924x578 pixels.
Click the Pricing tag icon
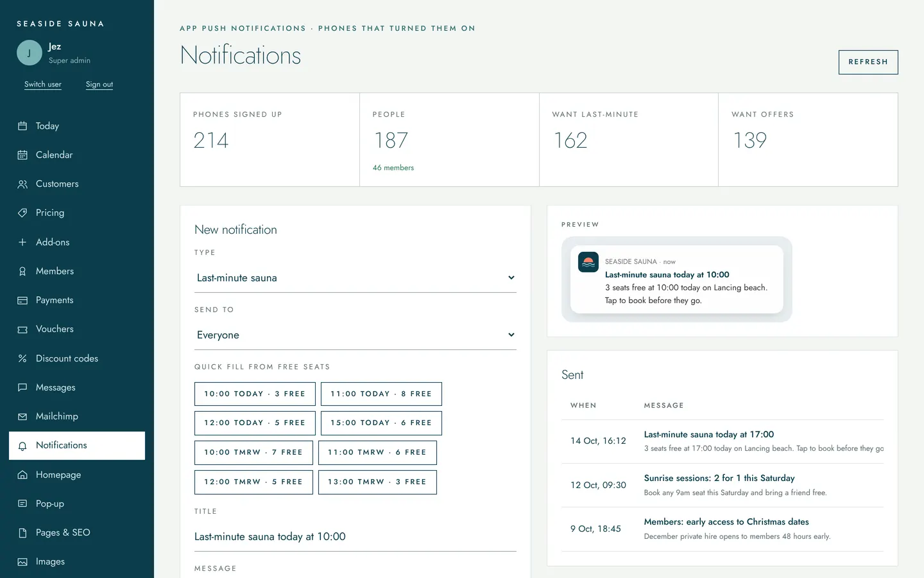click(22, 213)
